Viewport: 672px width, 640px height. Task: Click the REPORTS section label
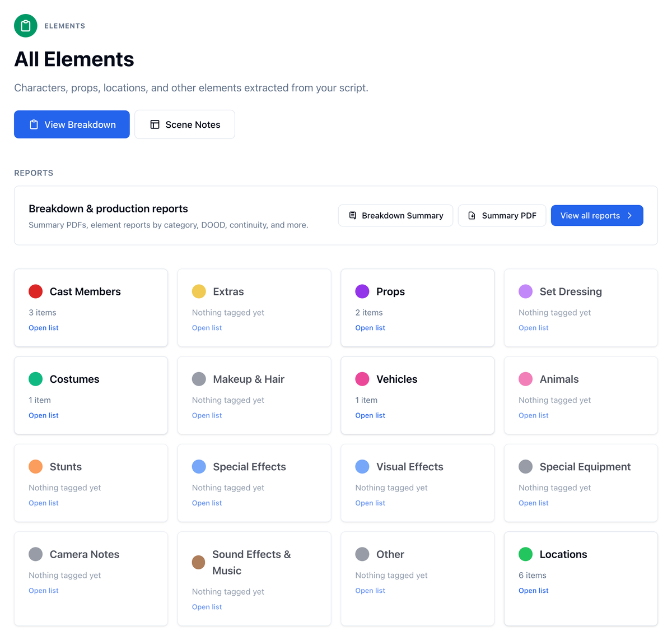(x=34, y=173)
